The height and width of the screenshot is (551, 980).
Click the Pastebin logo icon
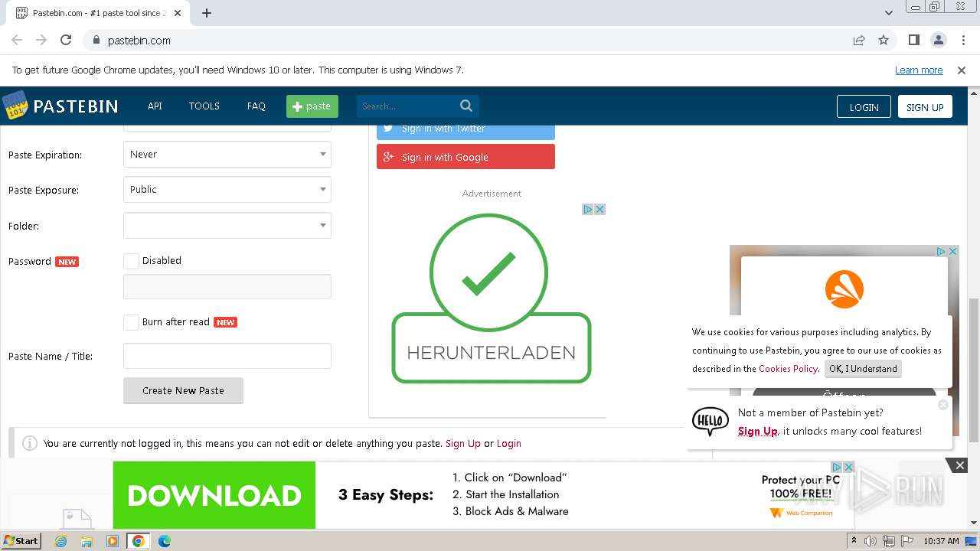click(x=15, y=106)
